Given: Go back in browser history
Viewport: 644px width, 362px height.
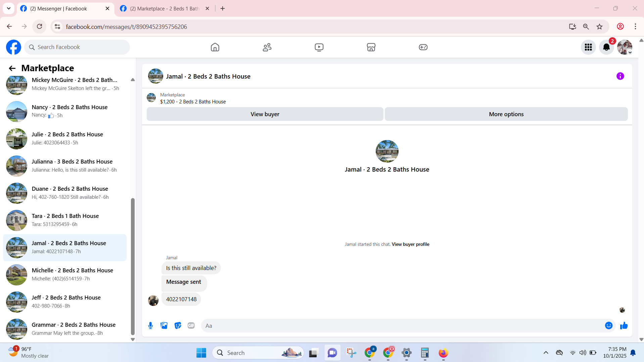Looking at the screenshot, I should pyautogui.click(x=9, y=27).
